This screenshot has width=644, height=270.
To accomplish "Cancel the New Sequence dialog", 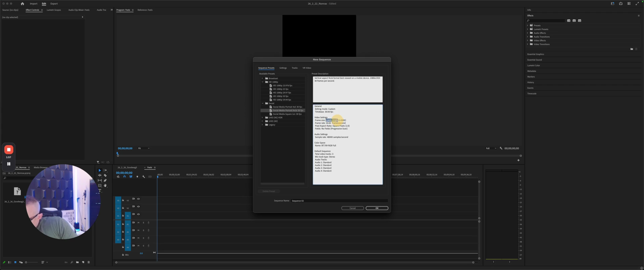I will click(x=353, y=208).
